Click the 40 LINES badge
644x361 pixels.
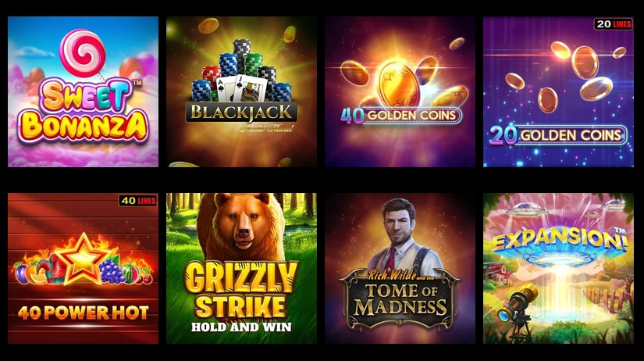(x=138, y=200)
